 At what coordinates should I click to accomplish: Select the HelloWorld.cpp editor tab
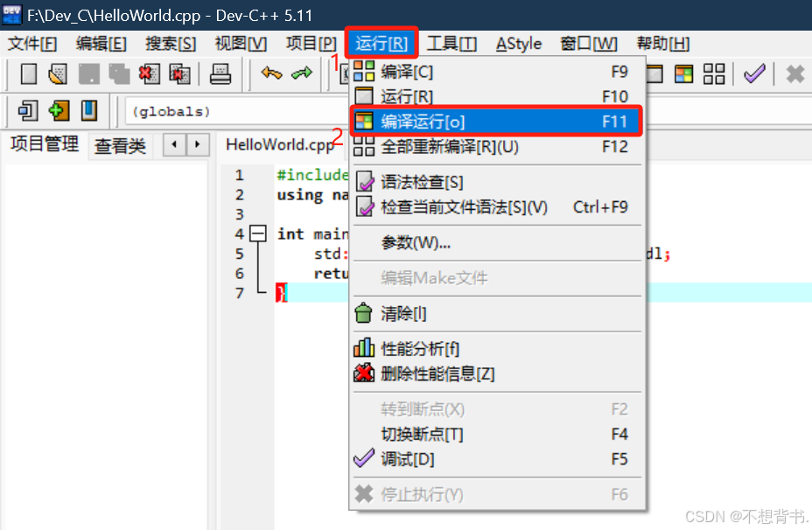[280, 145]
